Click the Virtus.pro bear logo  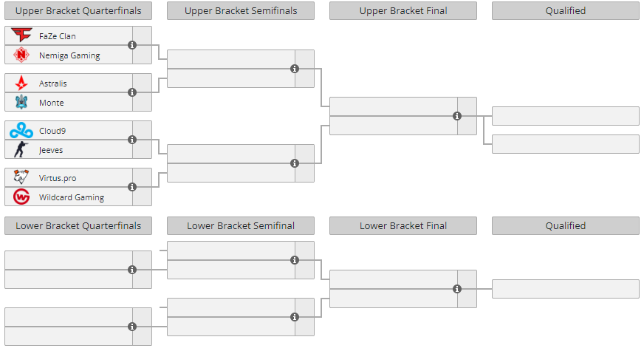[x=21, y=177]
